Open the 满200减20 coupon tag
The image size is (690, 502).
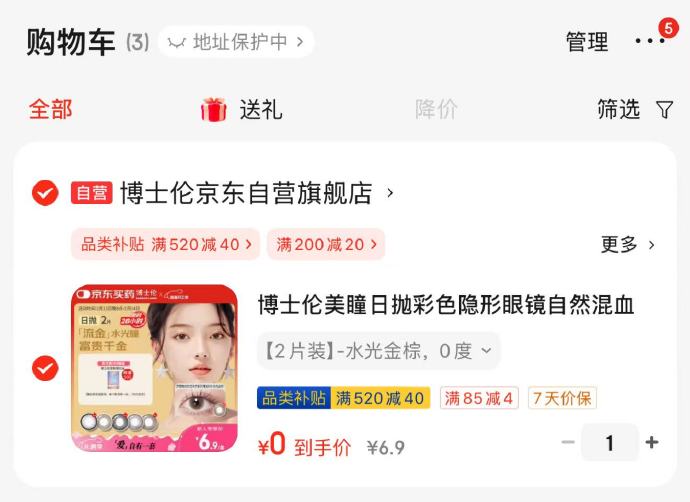(326, 244)
